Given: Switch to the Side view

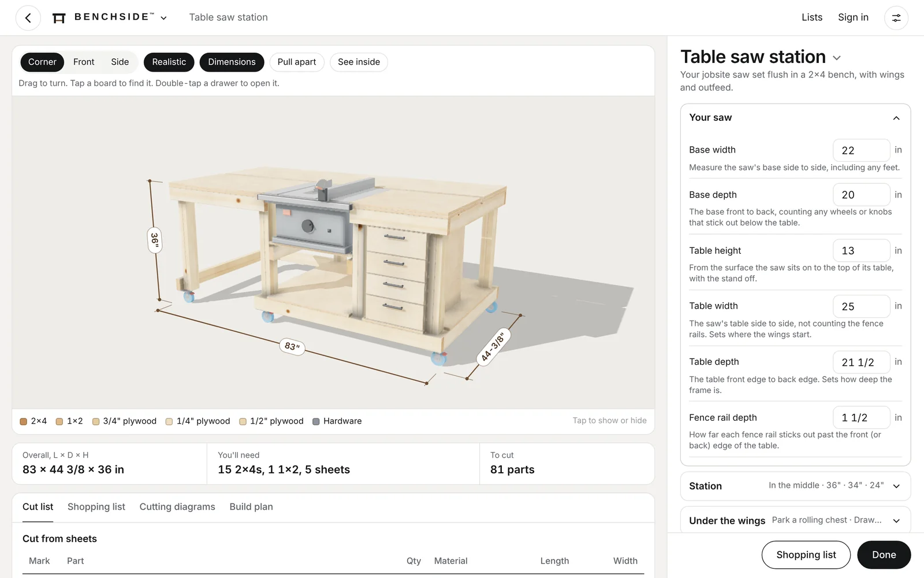Looking at the screenshot, I should tap(120, 62).
